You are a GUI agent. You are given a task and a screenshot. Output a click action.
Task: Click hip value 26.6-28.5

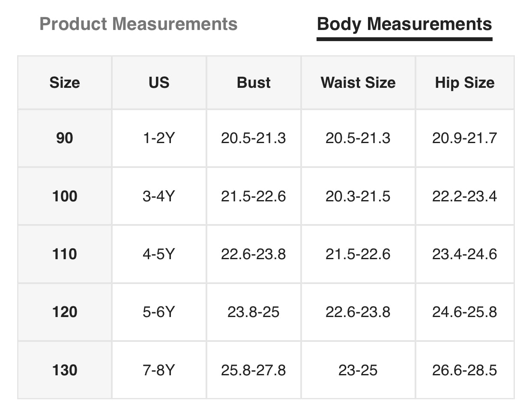465,370
